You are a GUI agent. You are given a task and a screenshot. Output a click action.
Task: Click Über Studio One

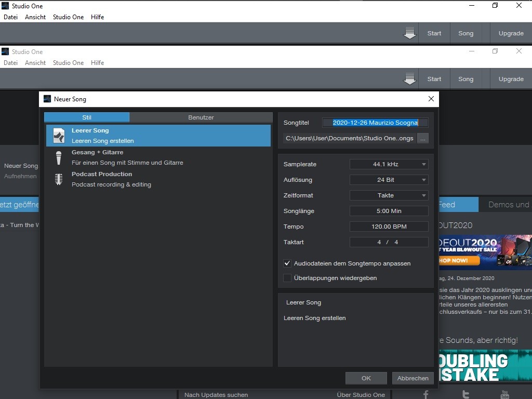click(361, 395)
